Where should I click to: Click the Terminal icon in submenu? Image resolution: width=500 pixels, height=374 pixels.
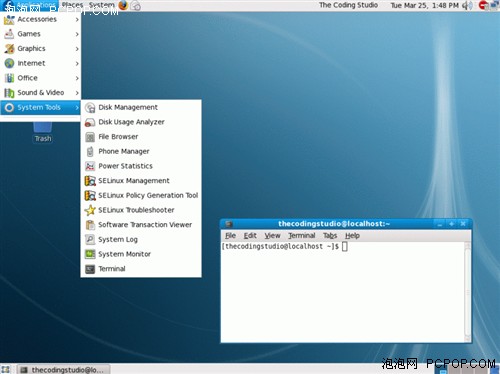tap(90, 269)
